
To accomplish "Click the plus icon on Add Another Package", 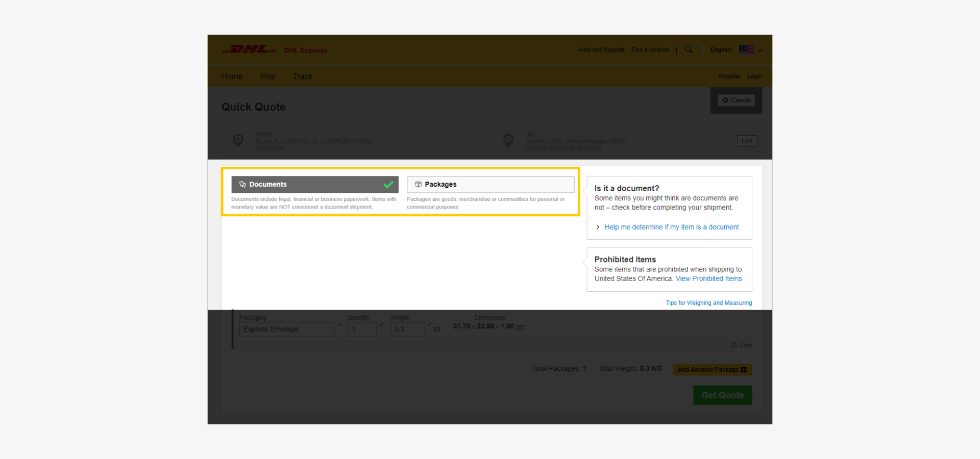I will click(744, 369).
